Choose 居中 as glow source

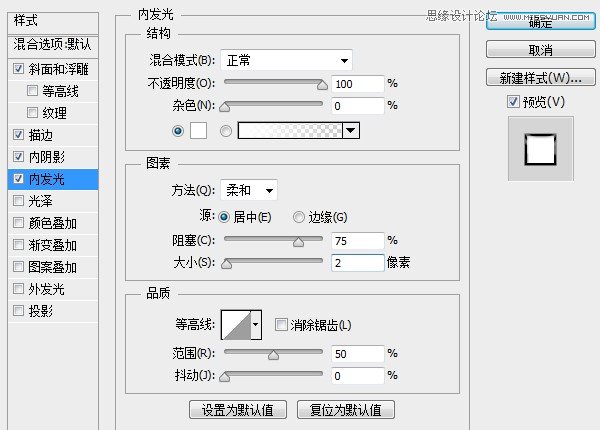coord(224,217)
